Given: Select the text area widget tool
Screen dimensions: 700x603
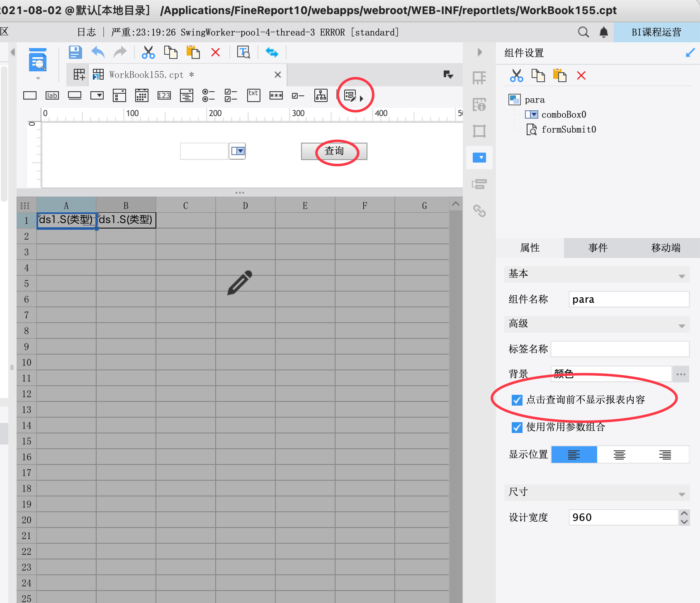Looking at the screenshot, I should point(187,95).
